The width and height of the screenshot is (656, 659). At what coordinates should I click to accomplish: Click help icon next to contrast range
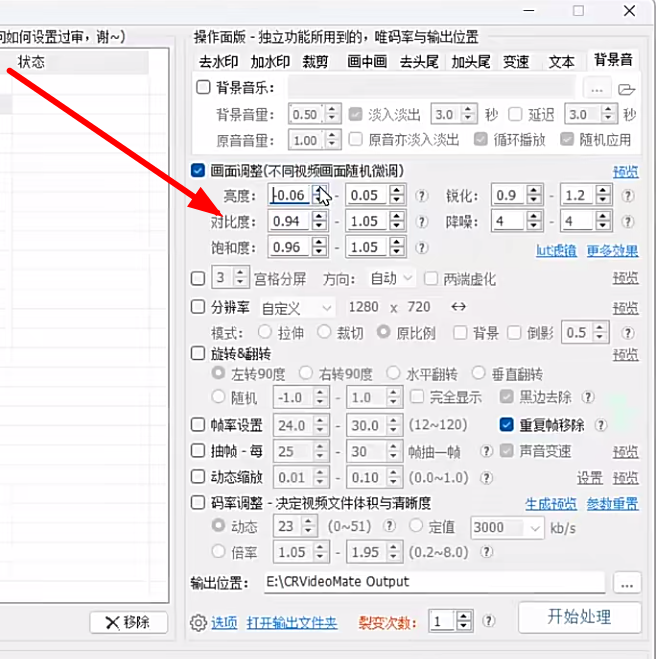point(422,222)
